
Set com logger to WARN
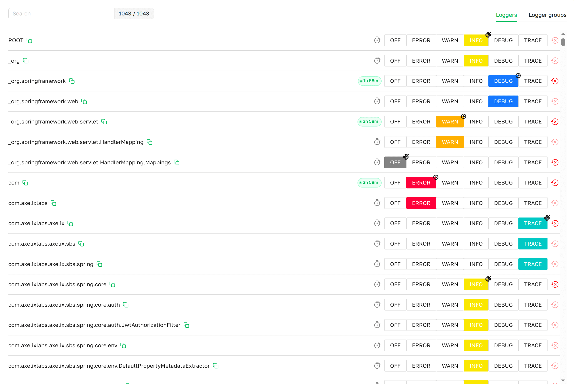450,183
